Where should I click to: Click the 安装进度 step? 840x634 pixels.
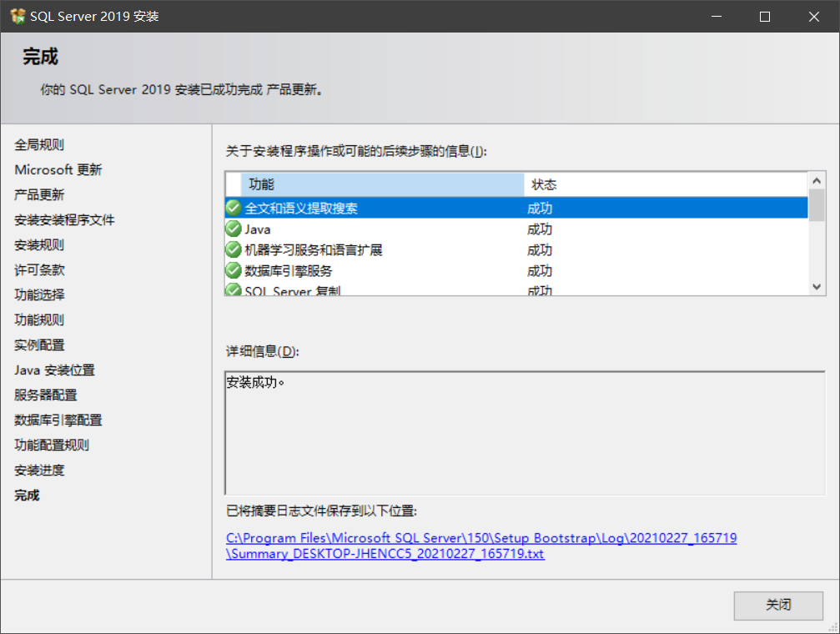point(39,470)
